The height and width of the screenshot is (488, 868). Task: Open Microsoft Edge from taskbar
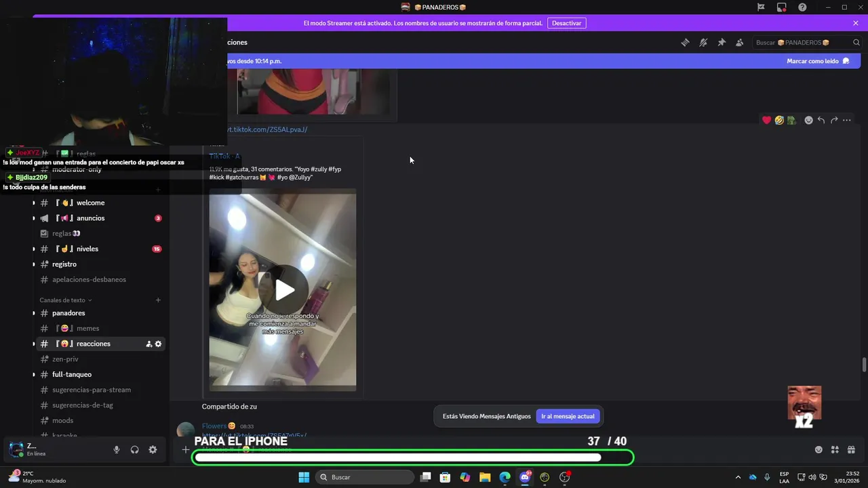[x=505, y=477]
